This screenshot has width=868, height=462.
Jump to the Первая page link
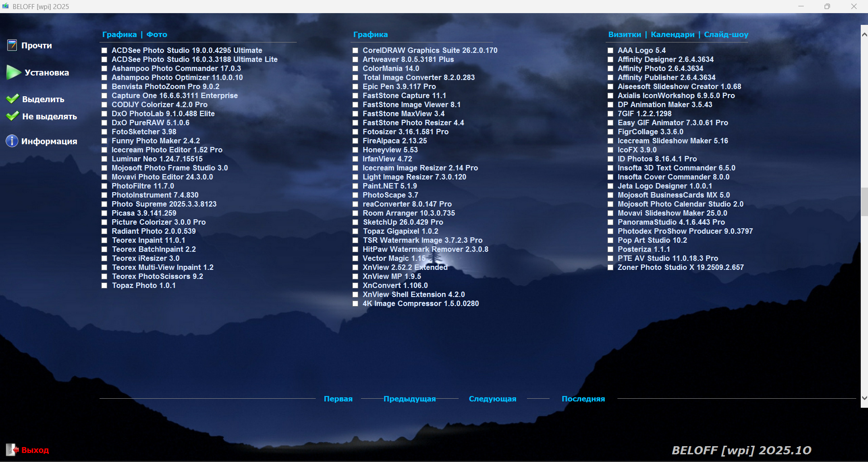(338, 399)
